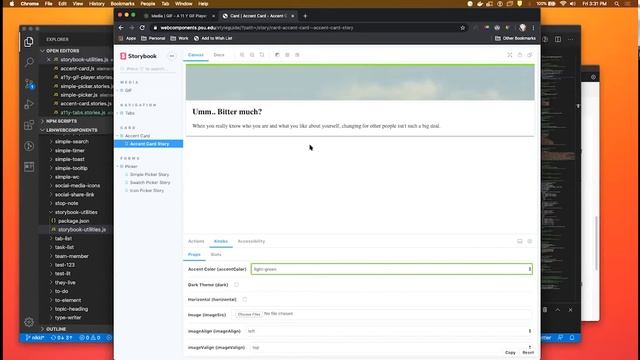
Task: Click the Reset knobs button
Action: (x=528, y=352)
